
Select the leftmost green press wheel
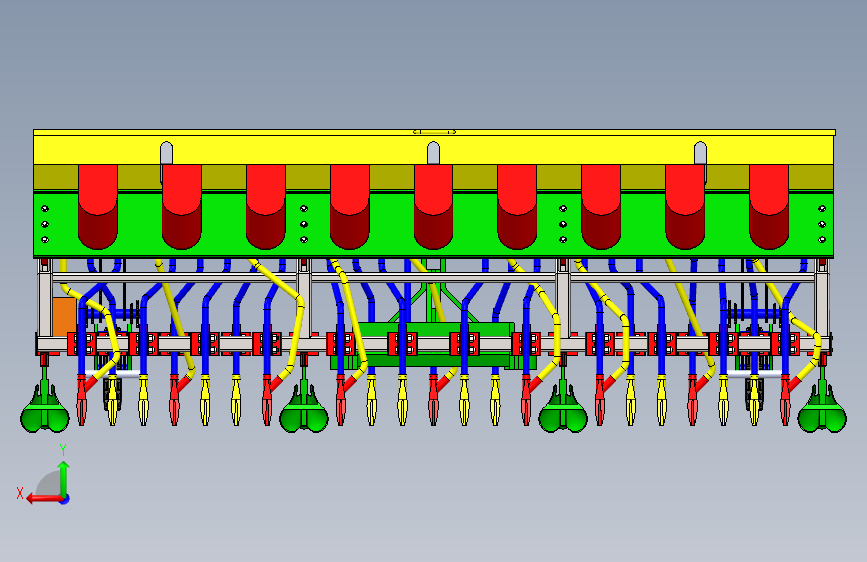(45, 408)
